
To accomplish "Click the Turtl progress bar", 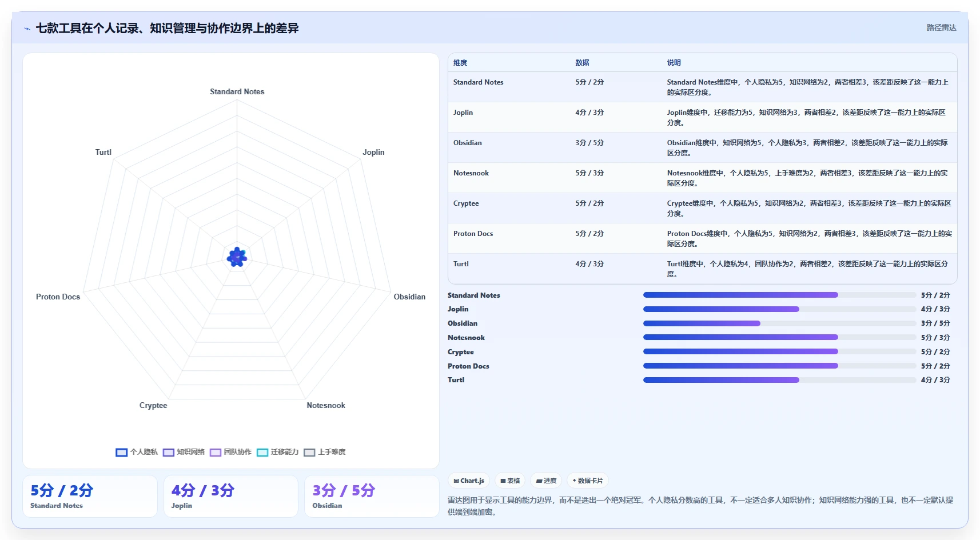I will coord(779,380).
